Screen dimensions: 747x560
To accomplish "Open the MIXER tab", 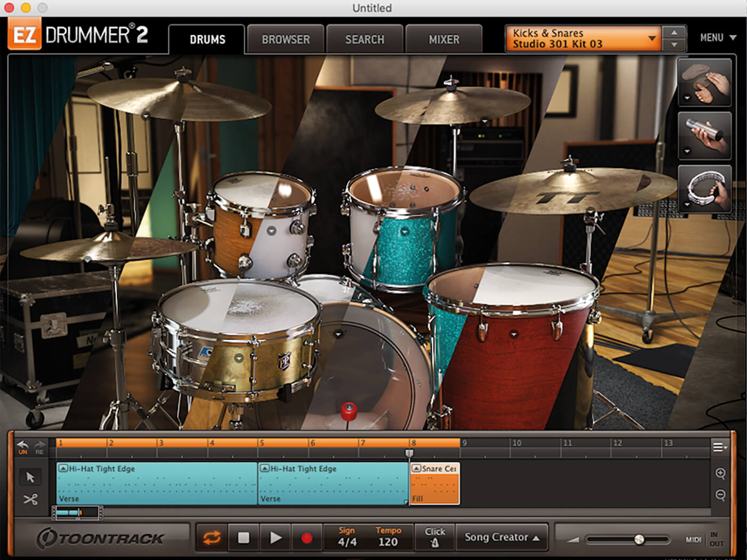I will (444, 39).
